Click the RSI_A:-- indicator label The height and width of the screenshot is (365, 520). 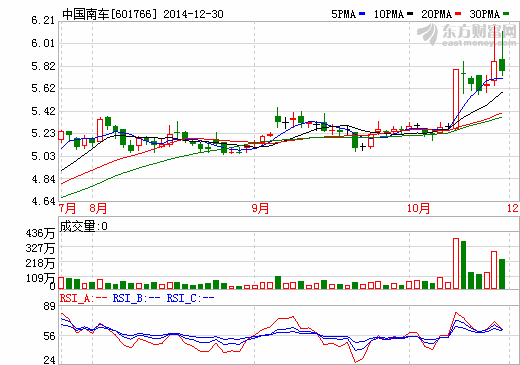[x=83, y=298]
